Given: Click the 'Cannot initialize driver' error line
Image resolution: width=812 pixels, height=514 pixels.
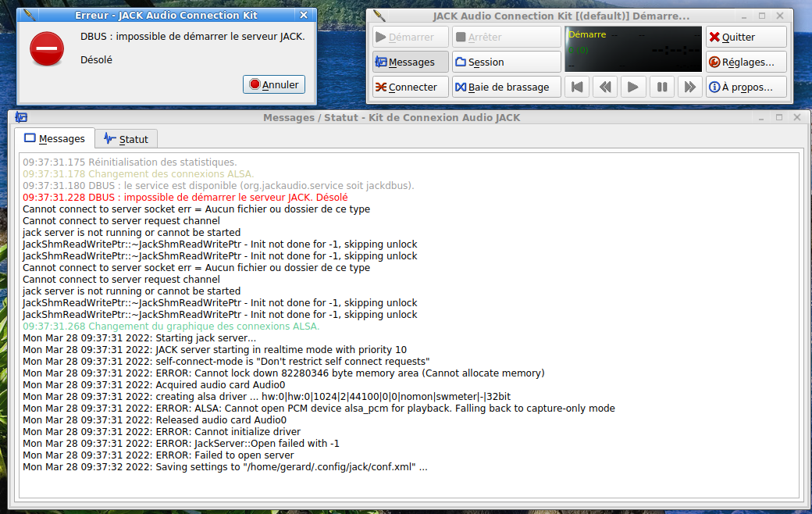Looking at the screenshot, I should click(162, 432).
